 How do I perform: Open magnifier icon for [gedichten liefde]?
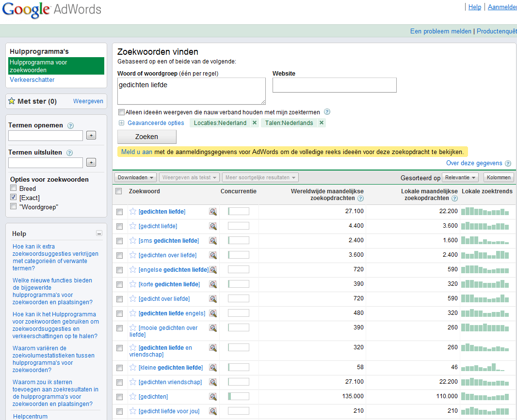213,212
